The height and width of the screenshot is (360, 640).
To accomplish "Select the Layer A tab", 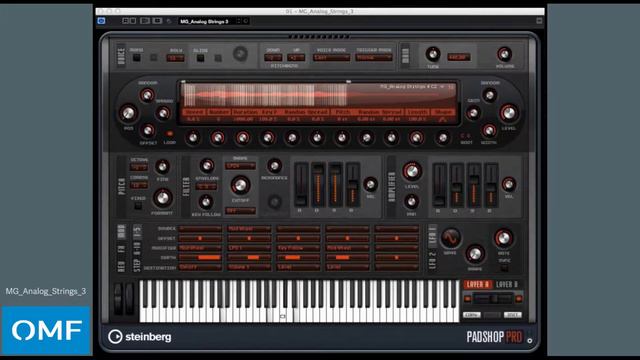I will (477, 285).
